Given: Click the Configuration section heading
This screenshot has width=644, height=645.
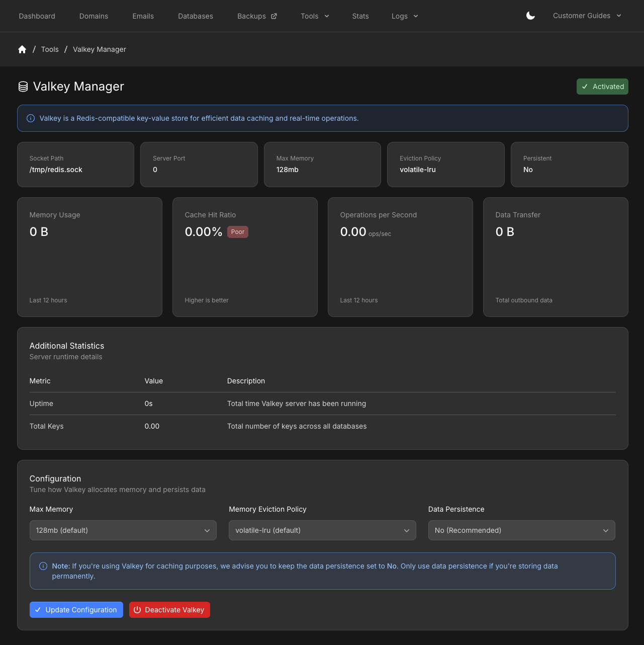Looking at the screenshot, I should click(55, 478).
